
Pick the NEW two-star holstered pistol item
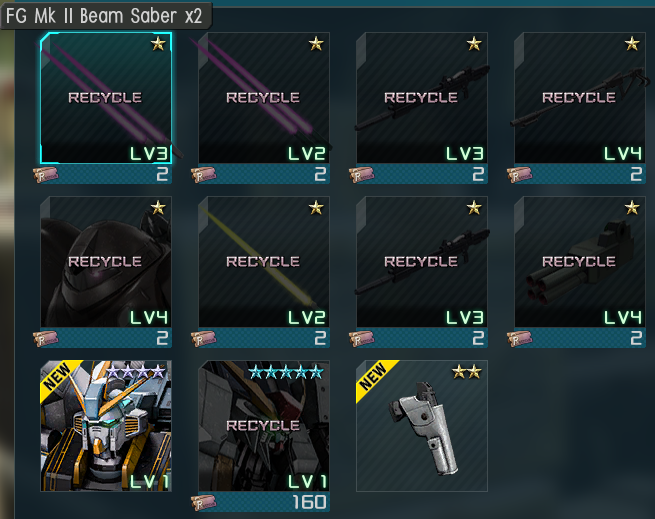422,426
